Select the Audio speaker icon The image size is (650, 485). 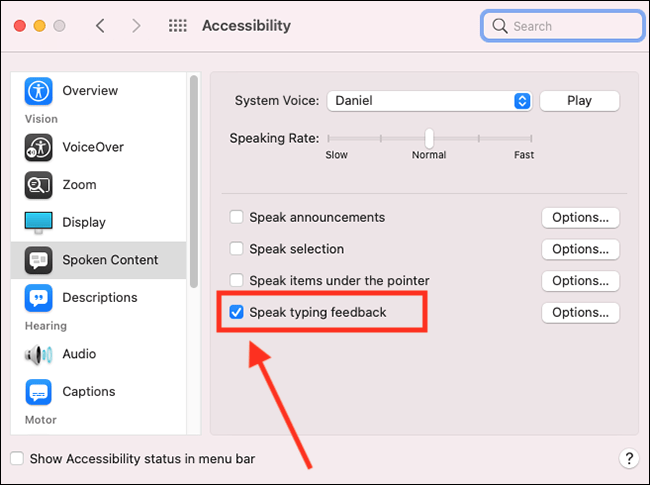pos(38,354)
